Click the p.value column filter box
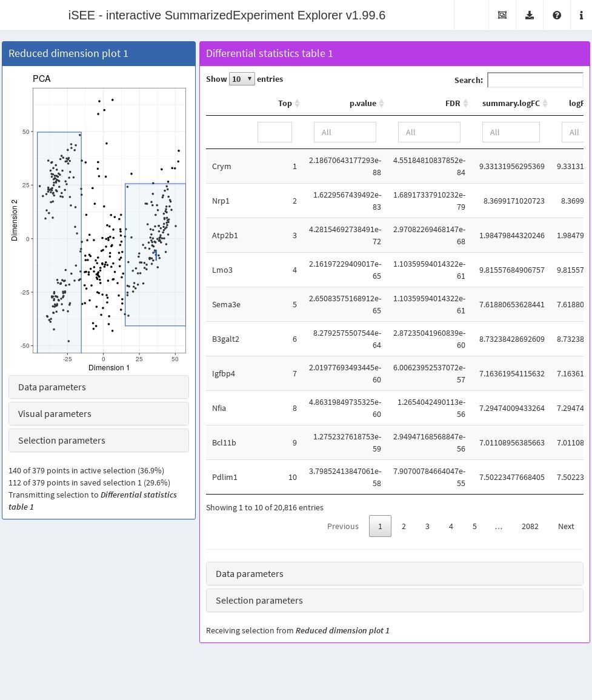 tap(345, 132)
